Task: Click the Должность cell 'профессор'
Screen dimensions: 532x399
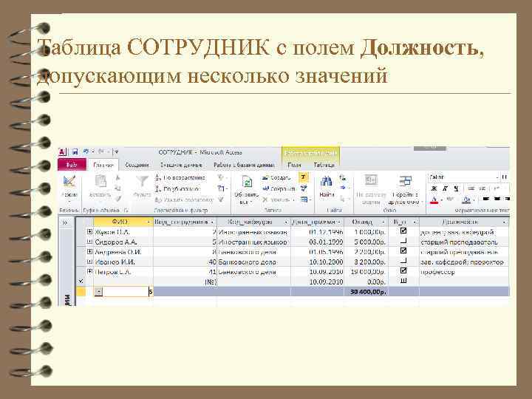Action: coord(464,272)
